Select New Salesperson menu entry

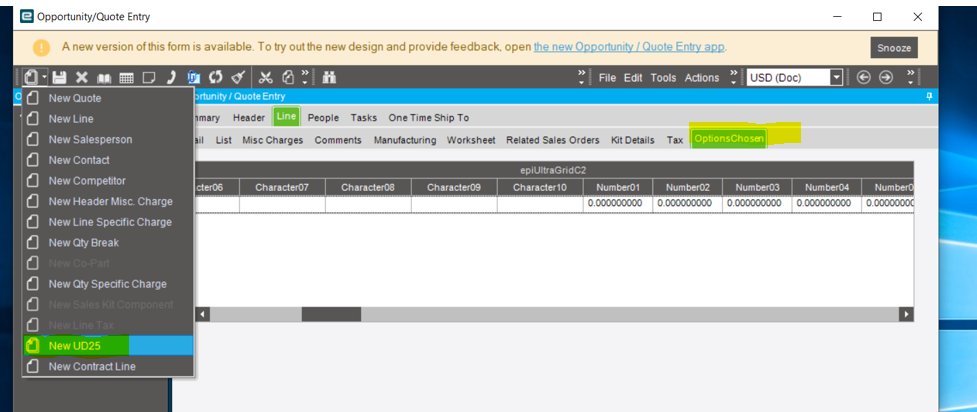tap(108, 139)
